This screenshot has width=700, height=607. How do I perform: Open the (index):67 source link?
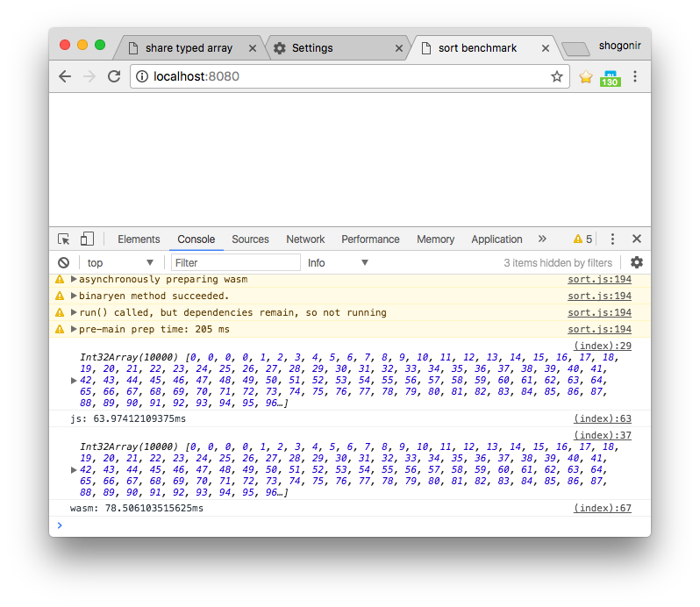click(603, 508)
